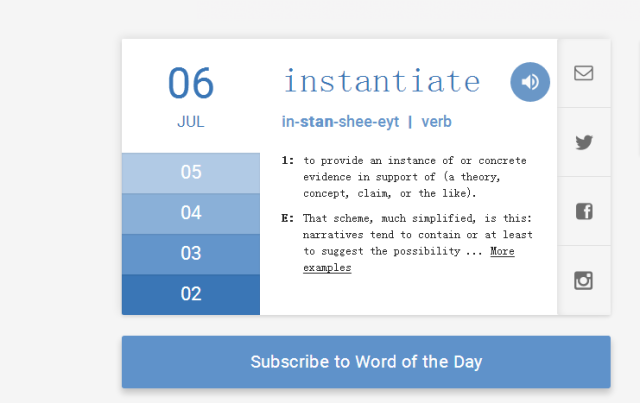Screen dimensions: 640x403
Task: Open the Instagram share icon
Action: click(x=584, y=280)
